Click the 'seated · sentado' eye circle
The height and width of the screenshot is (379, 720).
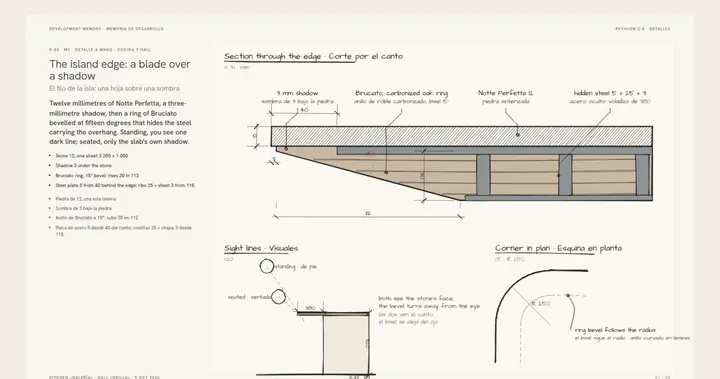(x=278, y=297)
